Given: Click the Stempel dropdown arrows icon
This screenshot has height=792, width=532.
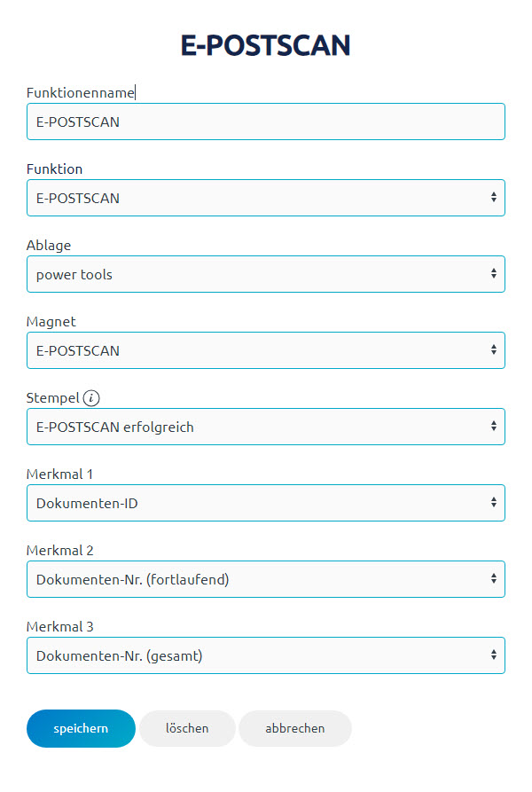Looking at the screenshot, I should tap(494, 426).
